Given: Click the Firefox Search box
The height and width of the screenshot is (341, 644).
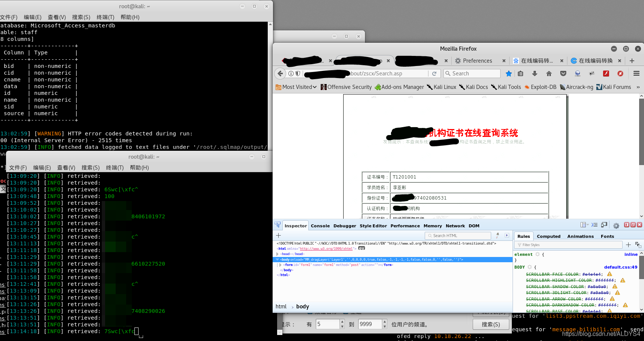Looking at the screenshot, I should (472, 74).
